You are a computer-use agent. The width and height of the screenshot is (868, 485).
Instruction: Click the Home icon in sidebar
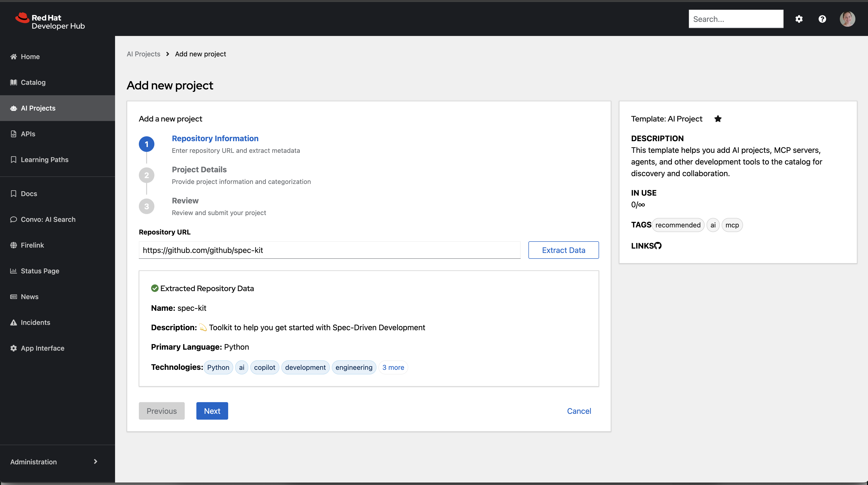point(14,57)
